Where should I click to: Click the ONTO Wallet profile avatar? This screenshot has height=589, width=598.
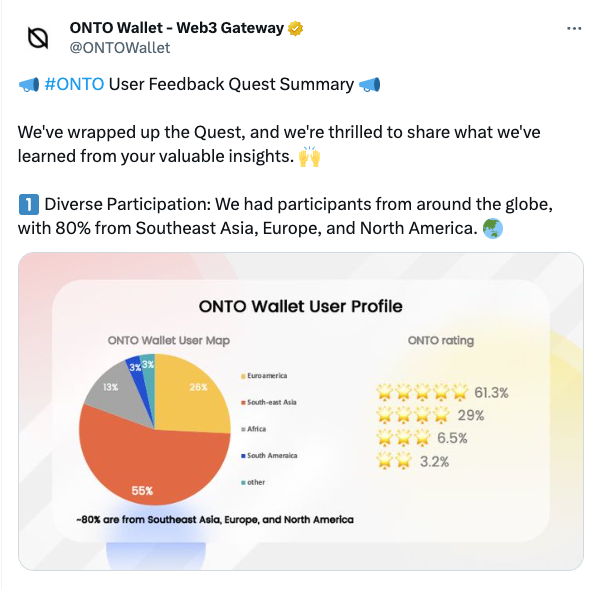click(38, 38)
